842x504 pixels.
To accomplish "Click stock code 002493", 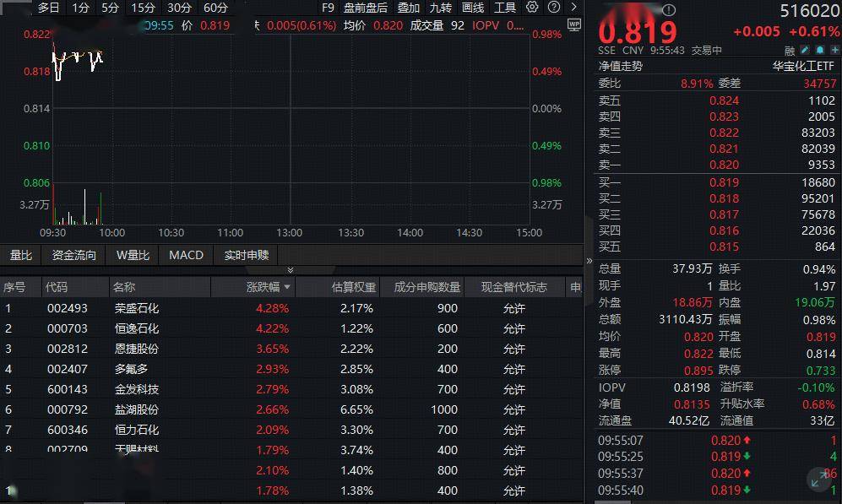I will tap(67, 308).
